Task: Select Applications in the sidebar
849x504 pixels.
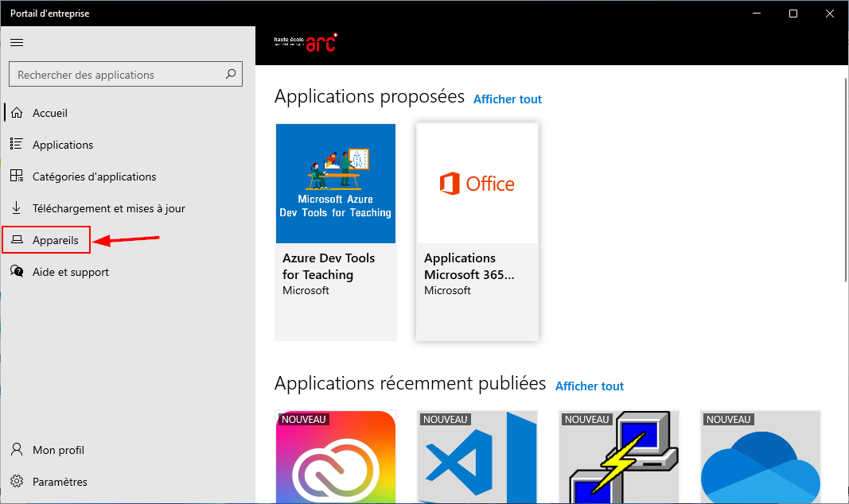Action: (128, 145)
